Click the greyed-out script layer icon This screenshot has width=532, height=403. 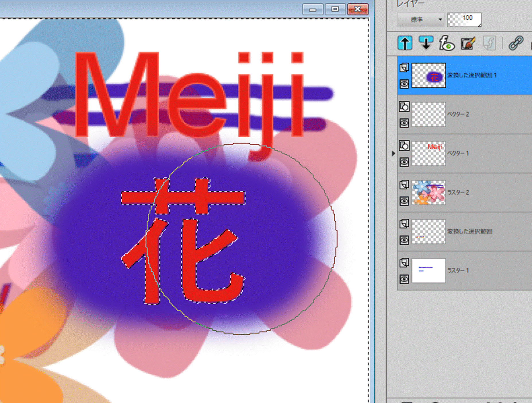pyautogui.click(x=489, y=43)
